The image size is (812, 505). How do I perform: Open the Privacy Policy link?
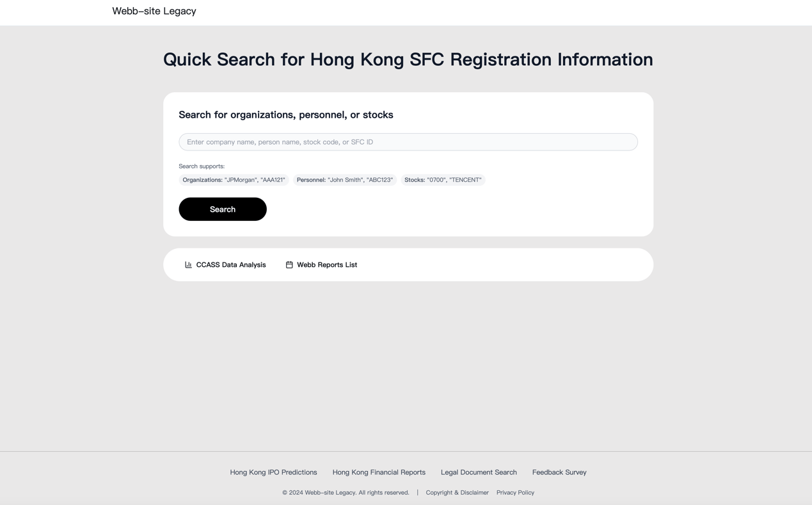click(x=515, y=493)
